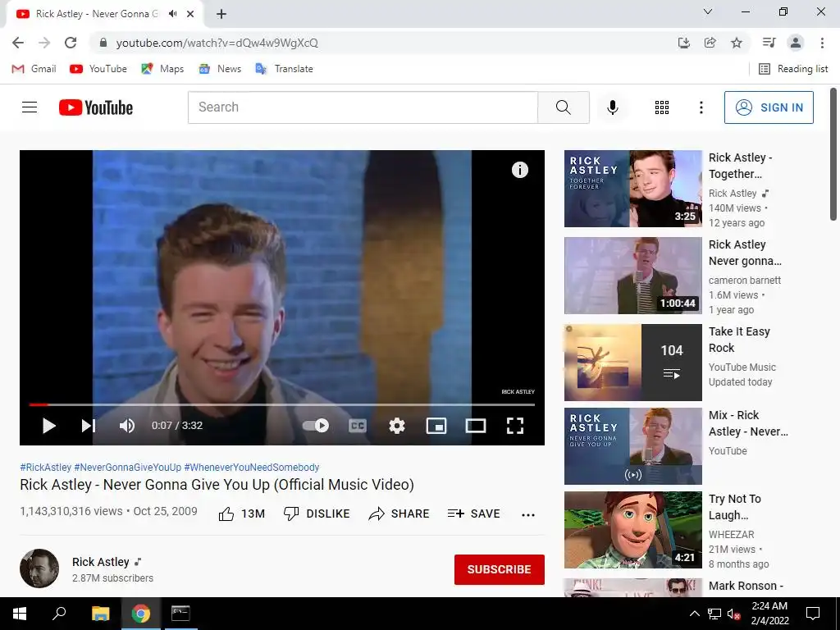Click the page vertical scrollbar
The image size is (840, 630).
click(833, 155)
